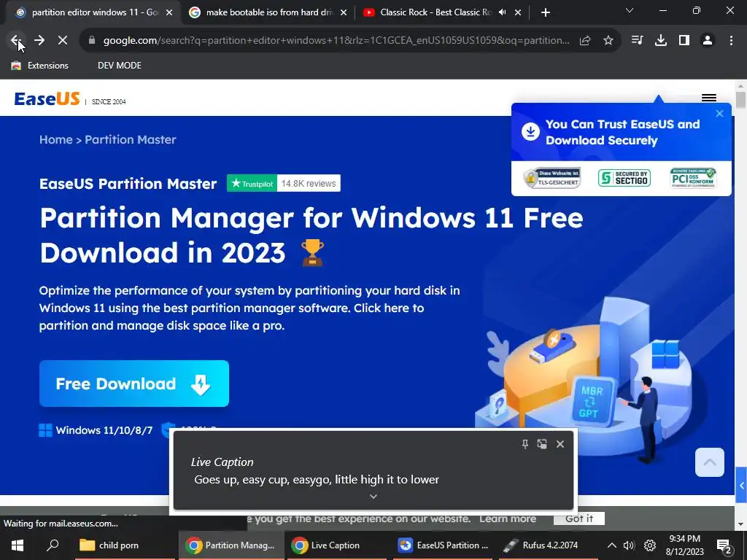
Task: Open the DEV MODE bookmark
Action: (x=119, y=66)
